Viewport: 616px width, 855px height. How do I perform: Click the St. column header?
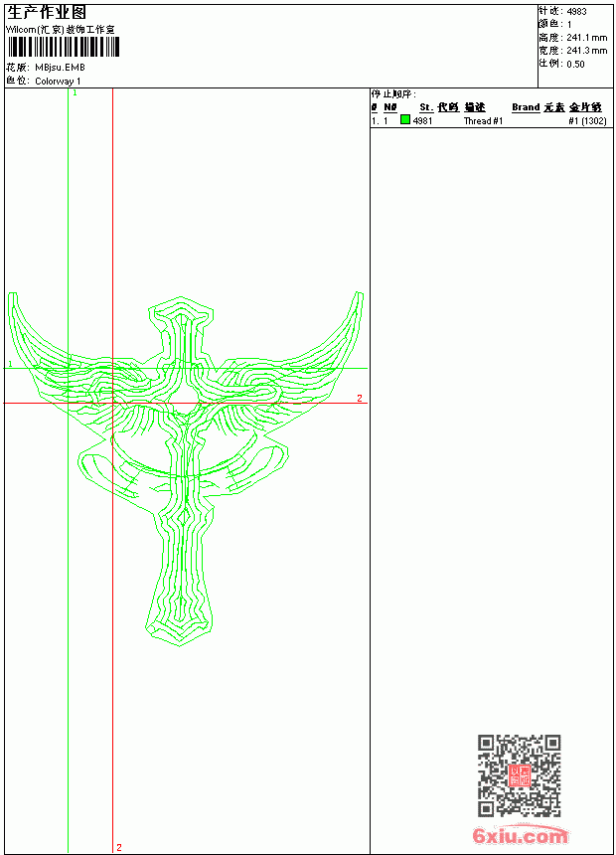coord(426,107)
